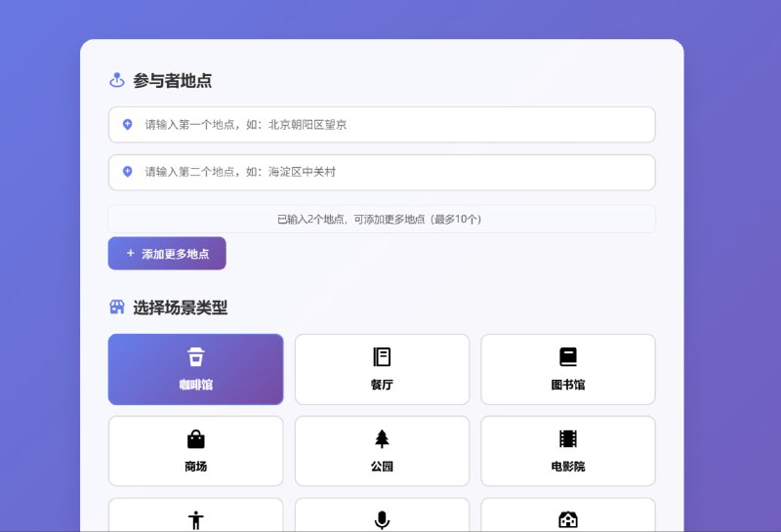781x532 pixels.
Task: Choose the 公园 tree icon
Action: pyautogui.click(x=382, y=439)
